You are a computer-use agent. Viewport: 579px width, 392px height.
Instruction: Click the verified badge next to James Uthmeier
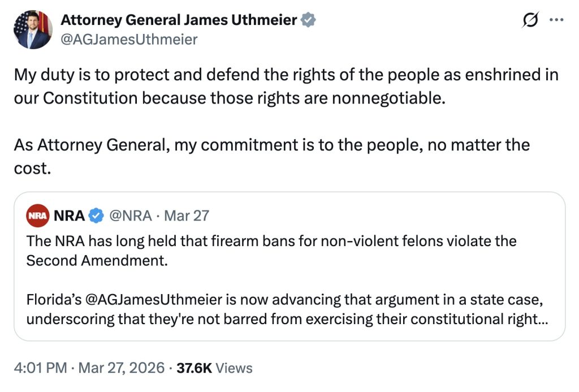(308, 19)
